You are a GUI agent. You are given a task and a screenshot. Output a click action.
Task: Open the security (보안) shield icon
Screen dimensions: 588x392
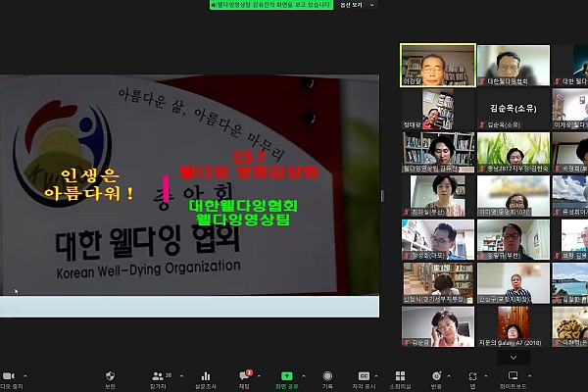(x=110, y=376)
